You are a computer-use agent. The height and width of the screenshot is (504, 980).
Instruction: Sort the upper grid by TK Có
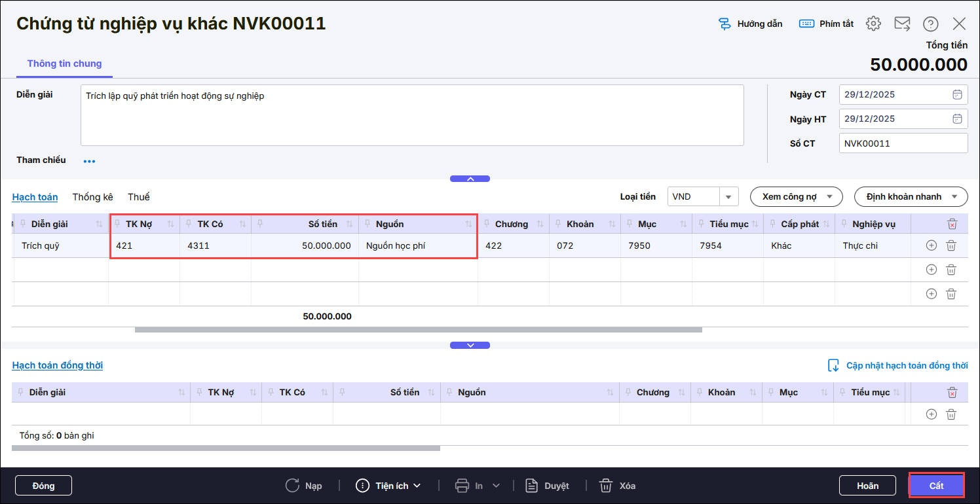tap(242, 225)
